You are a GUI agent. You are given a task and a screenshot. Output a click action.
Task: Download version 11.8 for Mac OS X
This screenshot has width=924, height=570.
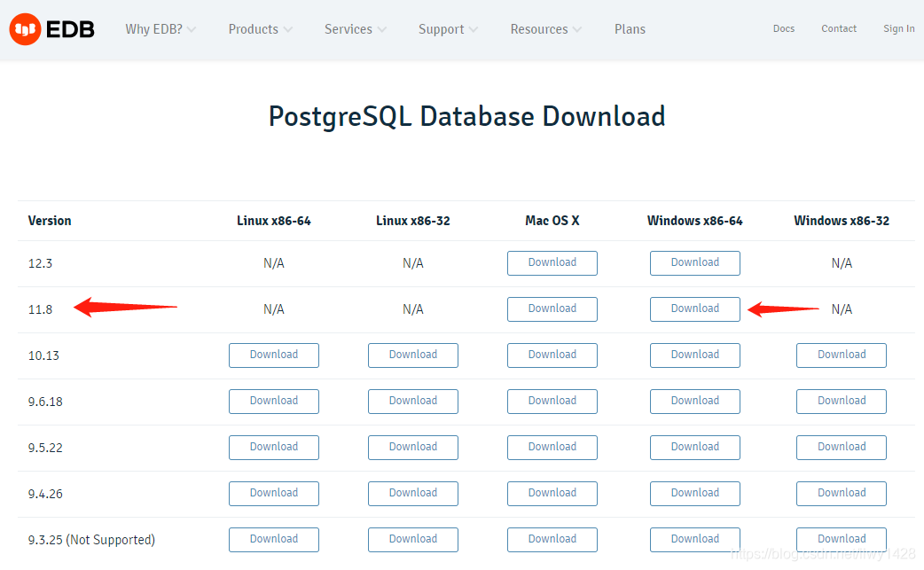tap(552, 309)
